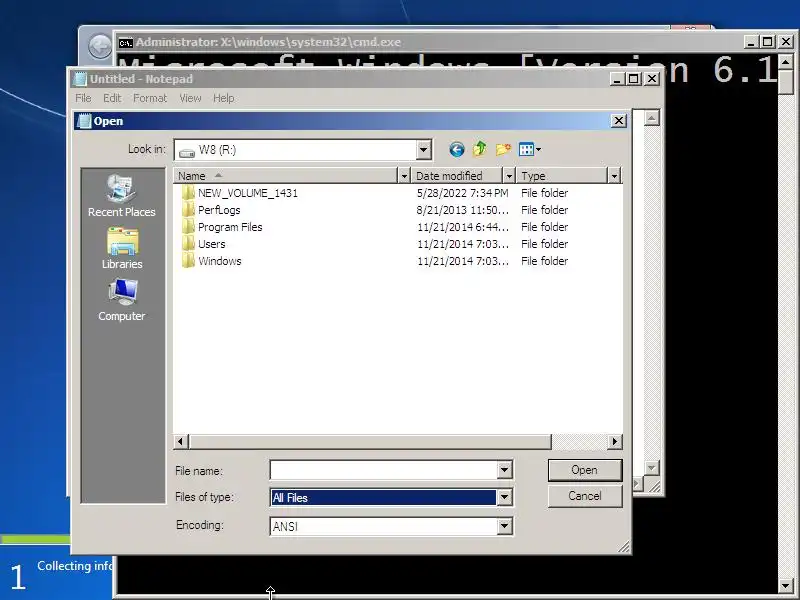Open the View Menu icon dropdown

[530, 149]
